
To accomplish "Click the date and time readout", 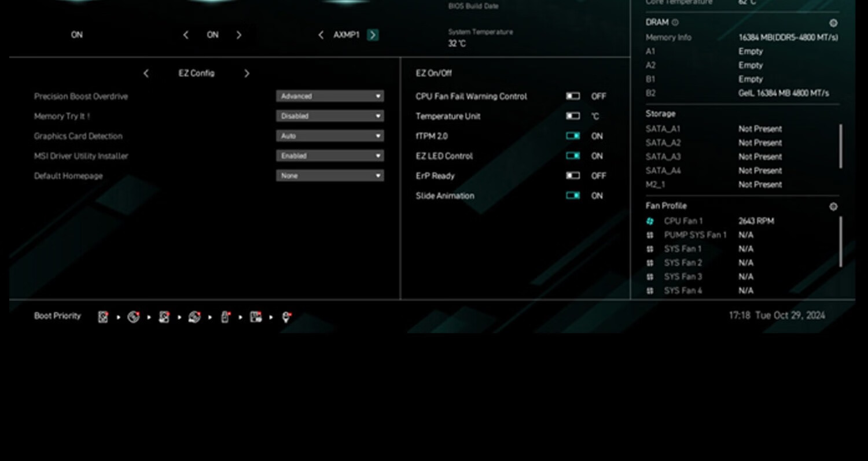I will (777, 315).
